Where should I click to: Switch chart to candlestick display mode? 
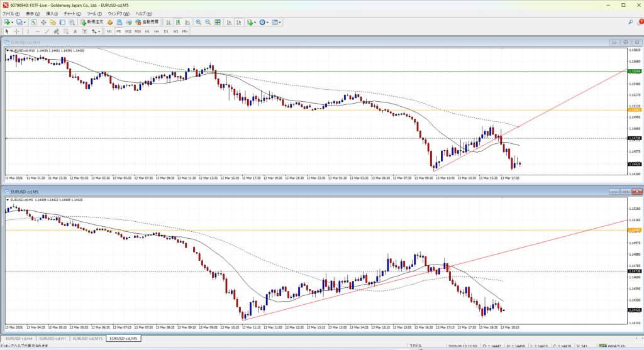179,23
